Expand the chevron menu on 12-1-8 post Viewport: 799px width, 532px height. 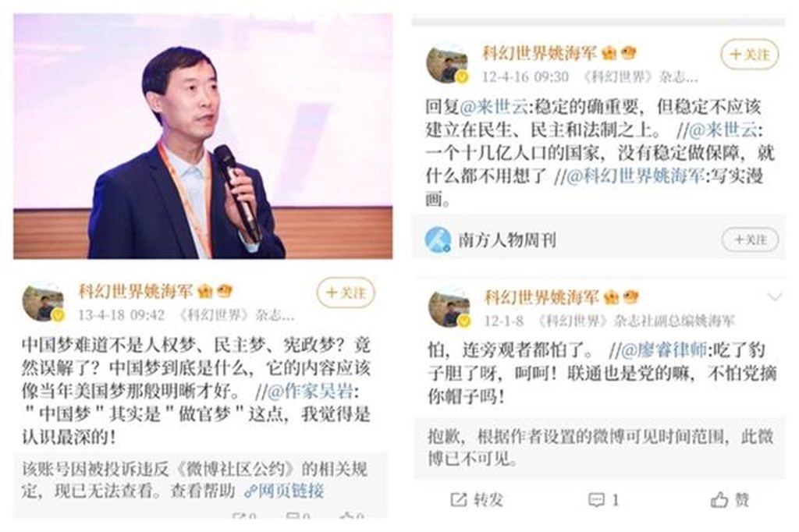(775, 296)
